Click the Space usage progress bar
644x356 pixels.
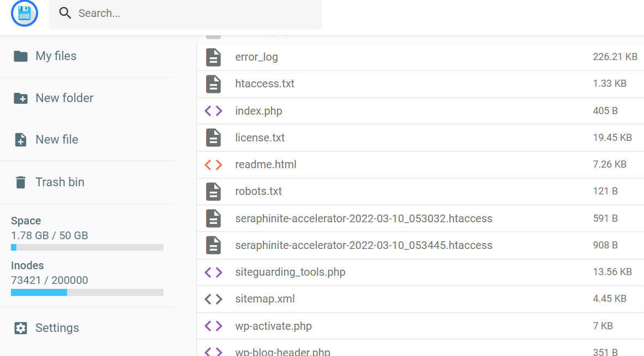click(87, 247)
